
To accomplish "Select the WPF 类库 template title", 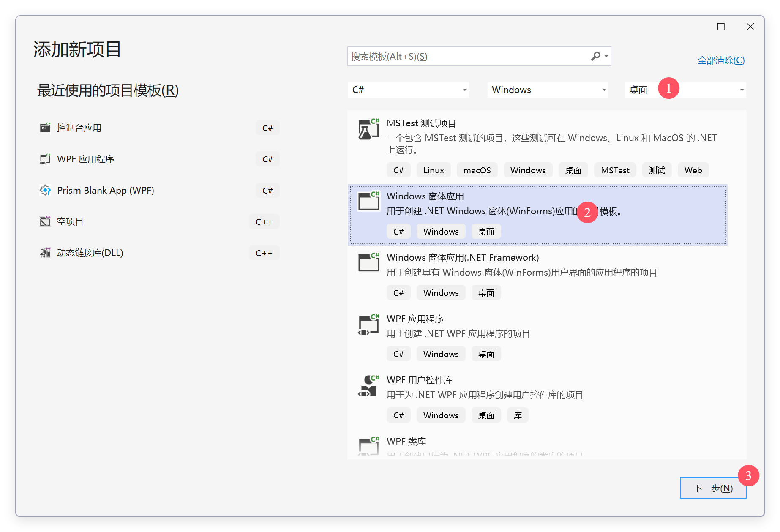I will click(406, 442).
